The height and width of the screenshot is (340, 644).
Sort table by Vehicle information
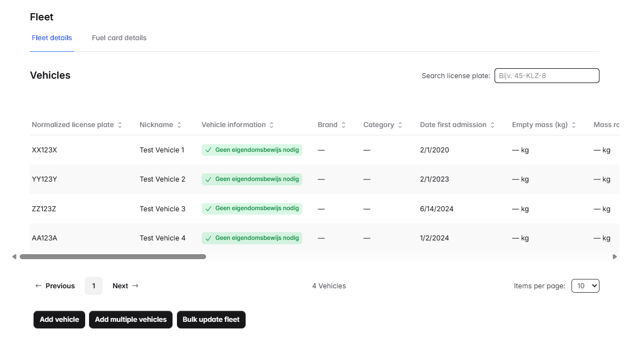pos(271,125)
